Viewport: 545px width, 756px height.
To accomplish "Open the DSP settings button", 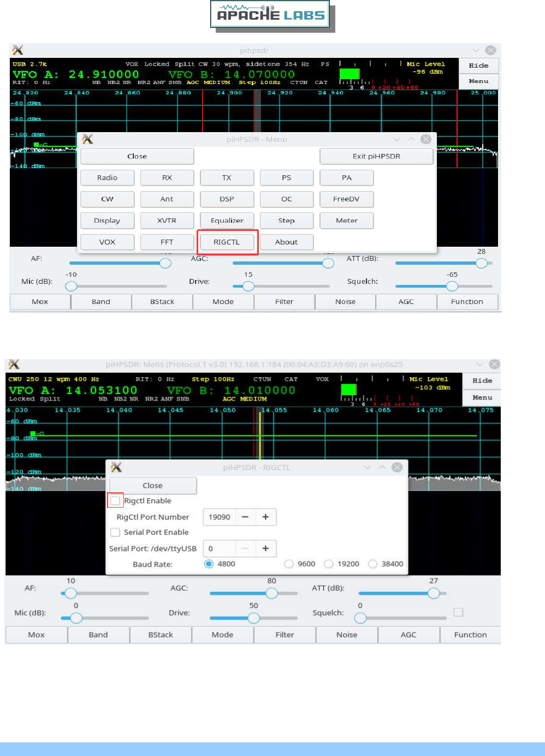I will point(227,199).
